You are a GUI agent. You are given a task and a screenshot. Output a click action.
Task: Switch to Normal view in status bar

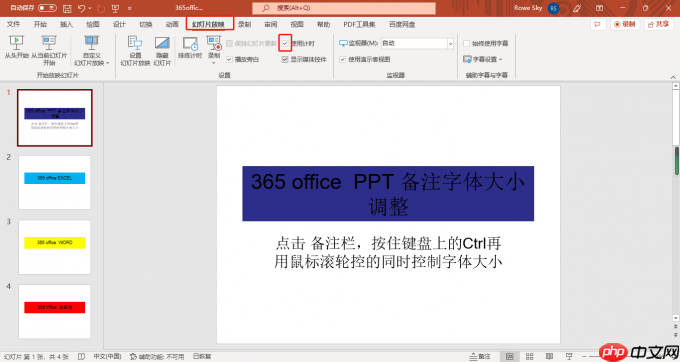click(x=510, y=356)
